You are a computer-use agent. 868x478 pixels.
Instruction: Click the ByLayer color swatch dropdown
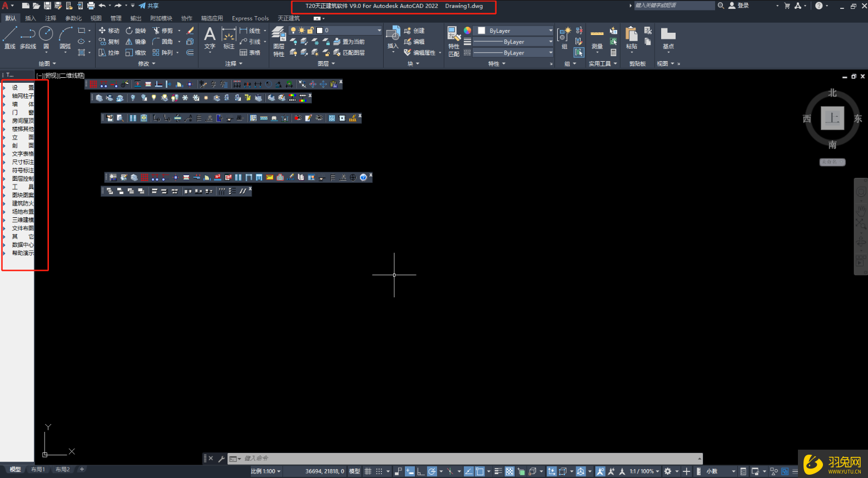(513, 31)
